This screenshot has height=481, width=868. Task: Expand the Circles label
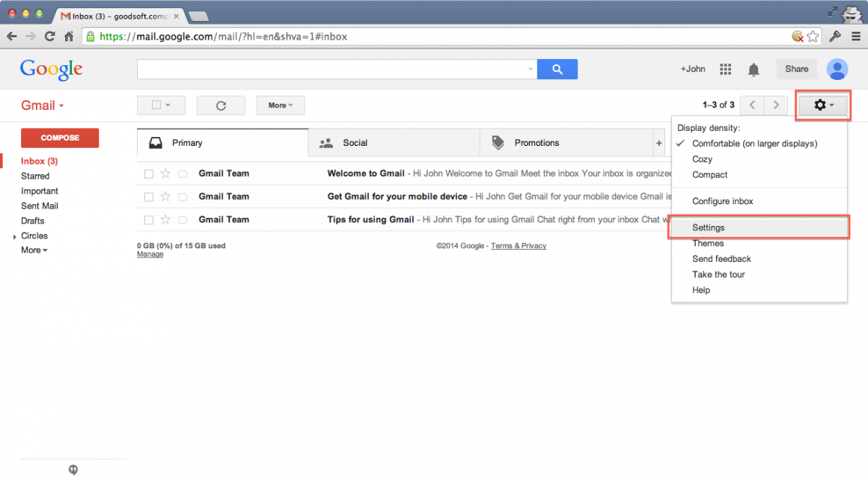click(14, 236)
